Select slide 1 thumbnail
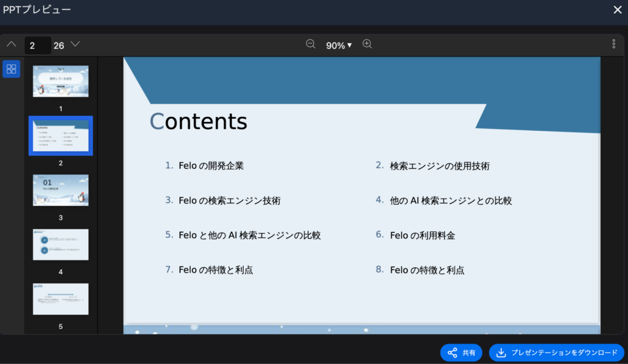628x364 pixels. point(61,81)
